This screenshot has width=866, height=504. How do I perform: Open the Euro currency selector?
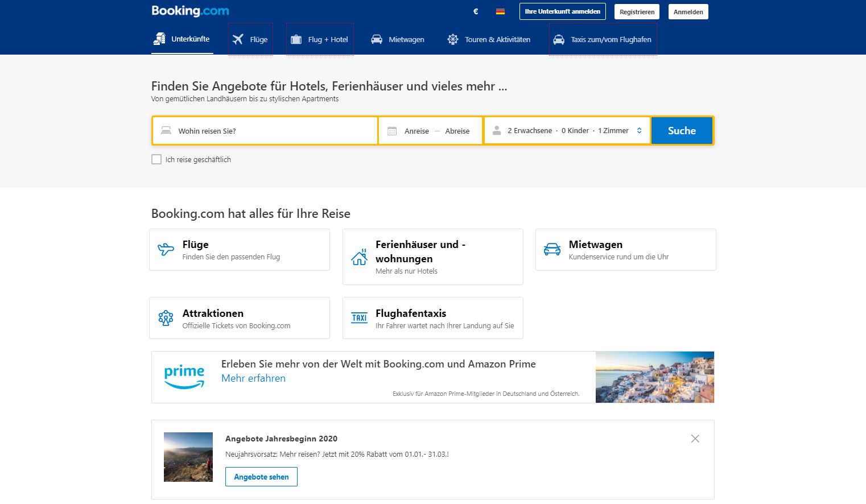476,11
